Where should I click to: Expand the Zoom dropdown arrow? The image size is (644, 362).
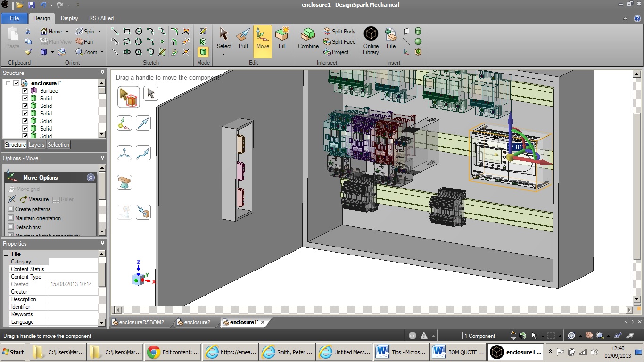[x=102, y=52]
